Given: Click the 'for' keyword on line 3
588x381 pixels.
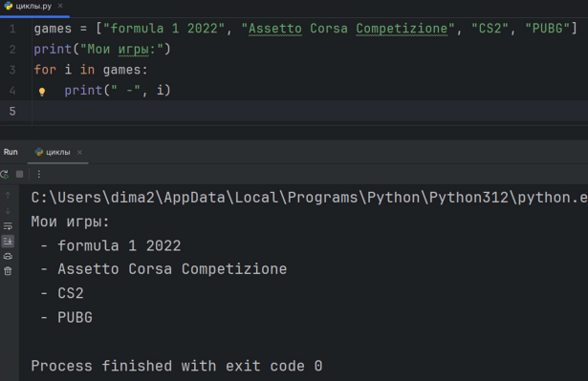Looking at the screenshot, I should click(45, 70).
